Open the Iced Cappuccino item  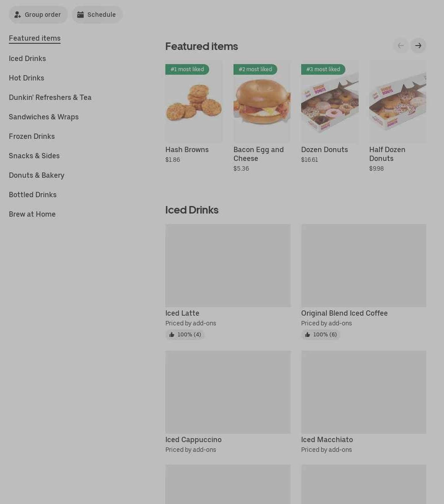point(228,402)
